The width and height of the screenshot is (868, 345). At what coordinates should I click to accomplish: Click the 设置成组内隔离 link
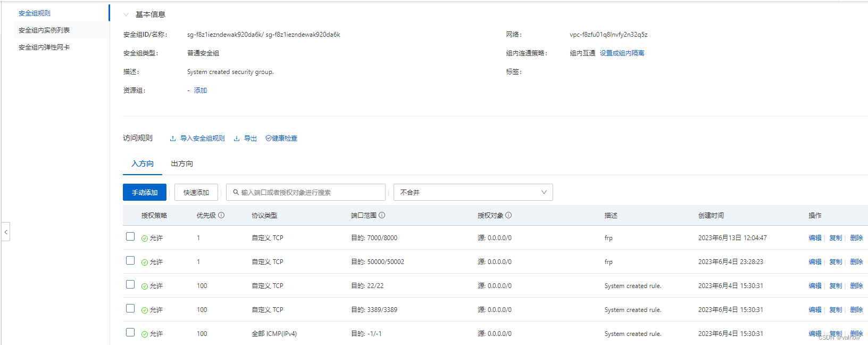(622, 53)
